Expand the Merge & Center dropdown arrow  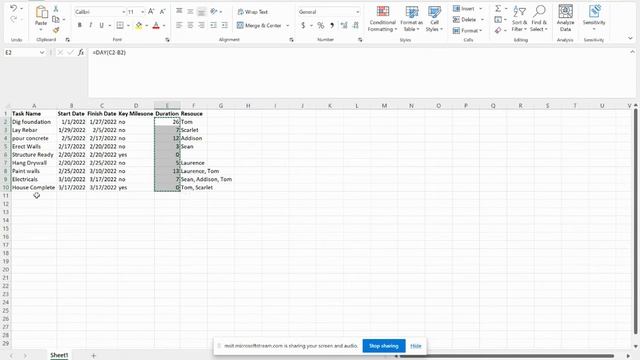pos(287,25)
